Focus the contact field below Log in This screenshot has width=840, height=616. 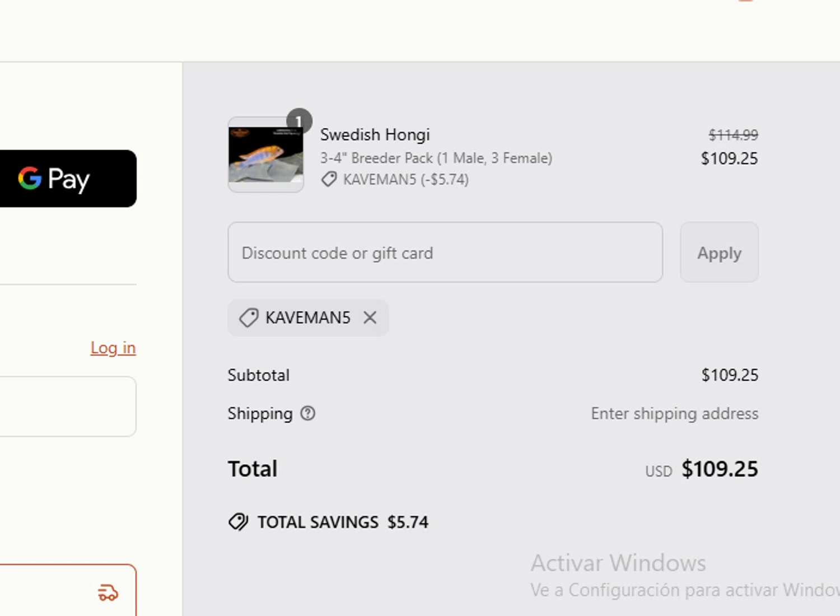click(x=67, y=407)
